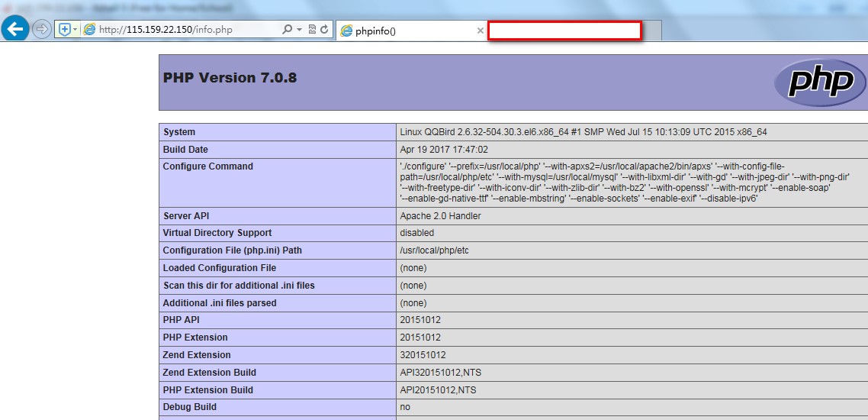The image size is (868, 420).
Task: Click "Scan this dir for additional .ini files"
Action: pos(239,286)
